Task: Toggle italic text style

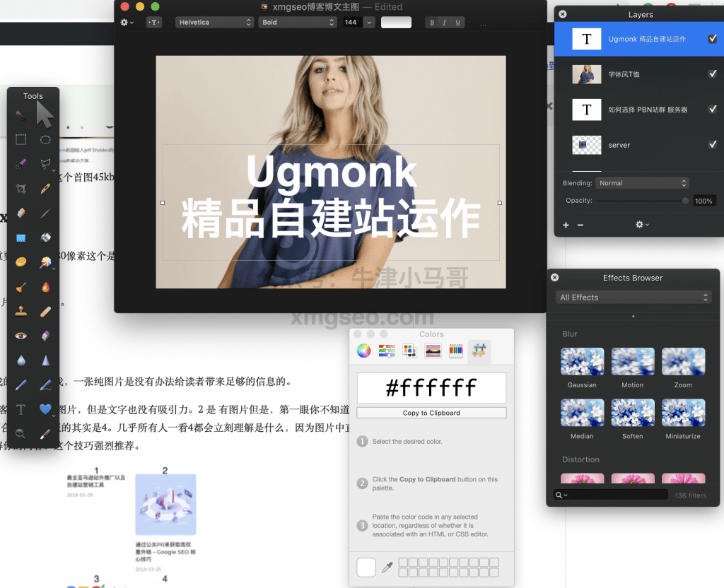Action: pyautogui.click(x=444, y=22)
